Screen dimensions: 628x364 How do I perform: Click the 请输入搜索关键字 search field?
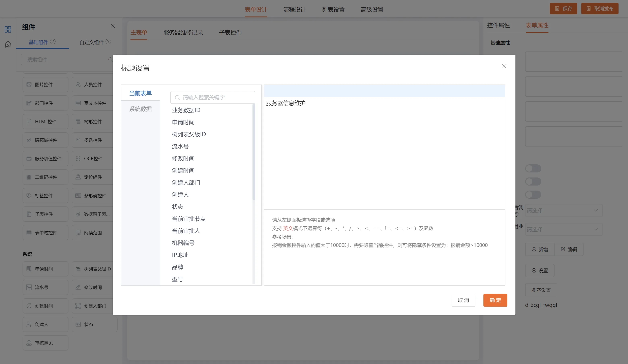(213, 97)
